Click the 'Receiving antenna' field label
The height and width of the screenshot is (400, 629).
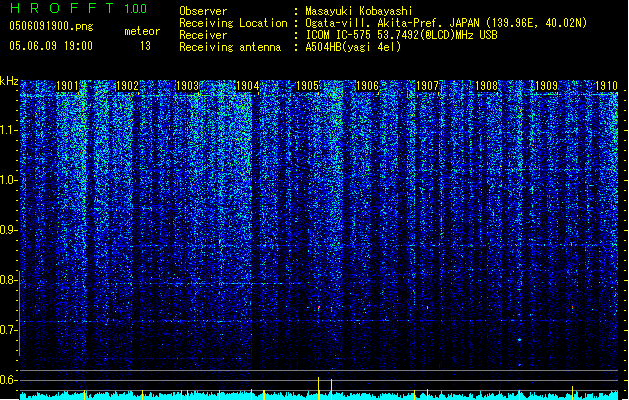click(x=230, y=47)
